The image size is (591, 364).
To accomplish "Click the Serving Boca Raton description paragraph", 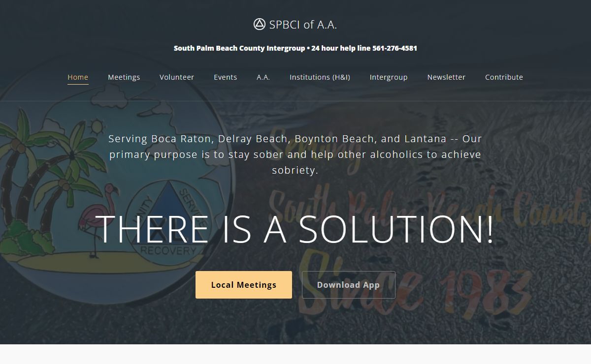I will pyautogui.click(x=295, y=154).
